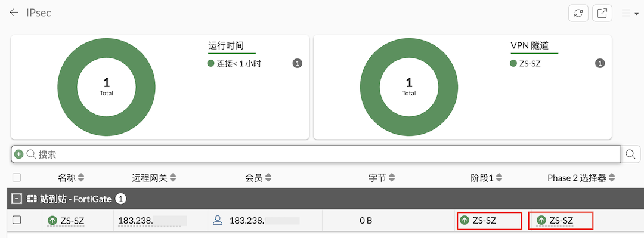Select all rows with header checkbox
The width and height of the screenshot is (644, 238).
pyautogui.click(x=17, y=178)
